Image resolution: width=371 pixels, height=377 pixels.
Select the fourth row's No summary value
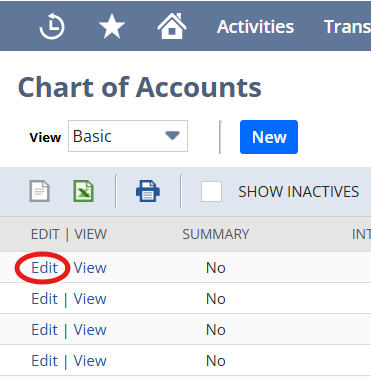click(216, 361)
